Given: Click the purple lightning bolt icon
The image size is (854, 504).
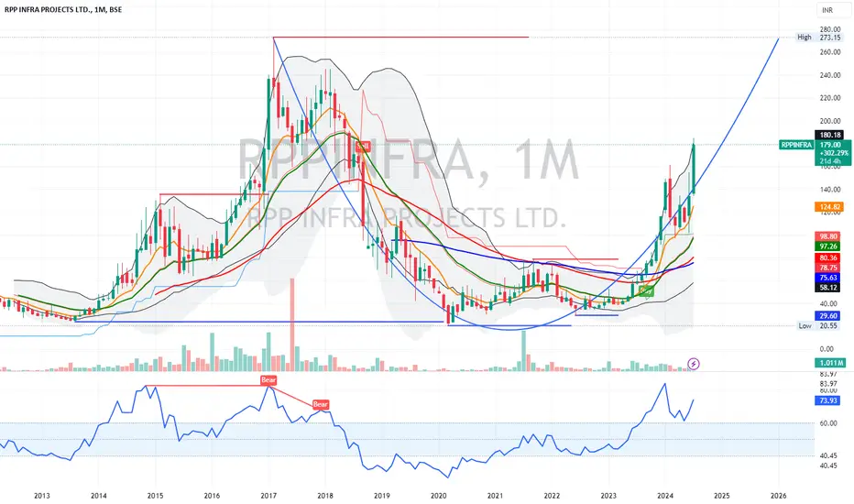Looking at the screenshot, I should (x=694, y=364).
